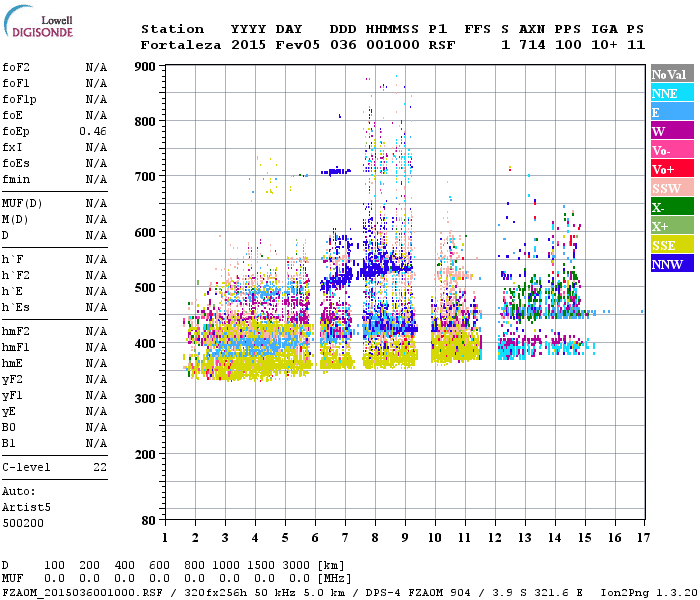Select the SSW legend swatch
Image resolution: width=700 pixels, height=600 pixels.
tap(672, 188)
